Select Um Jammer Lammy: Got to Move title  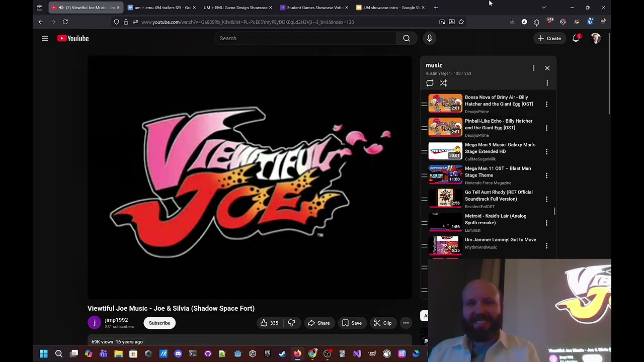click(501, 240)
